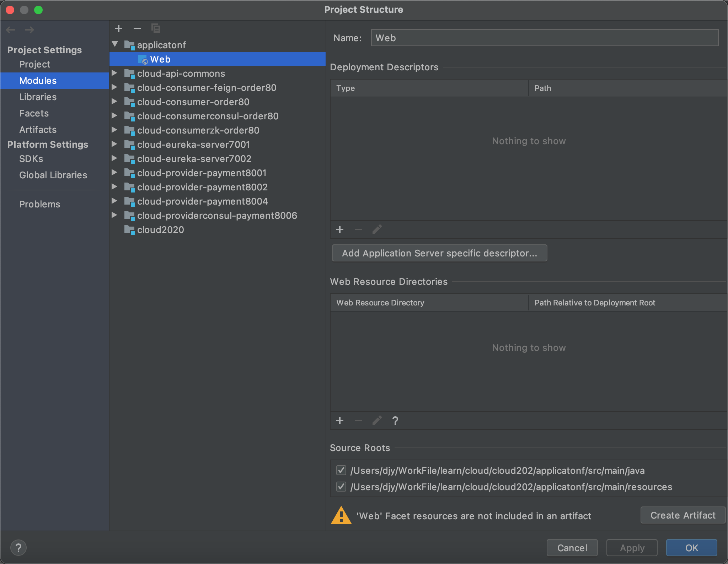This screenshot has height=564, width=728.
Task: Remove deployment descriptor with minus icon
Action: [358, 229]
